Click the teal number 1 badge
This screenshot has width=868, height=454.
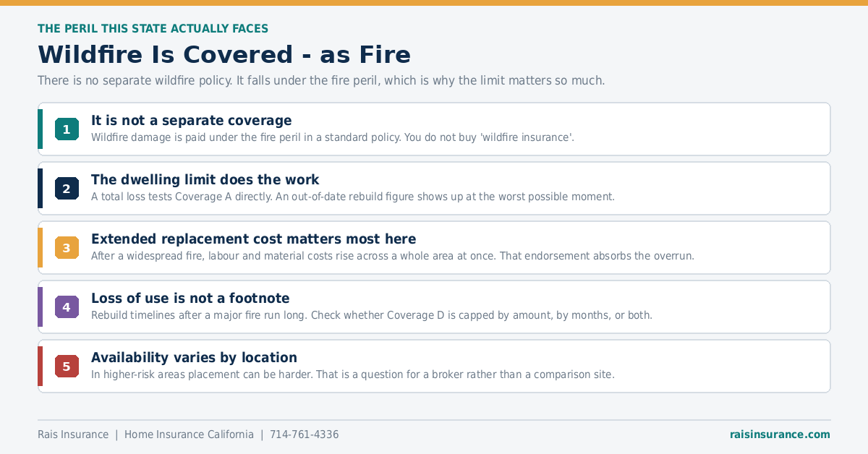coord(67,129)
